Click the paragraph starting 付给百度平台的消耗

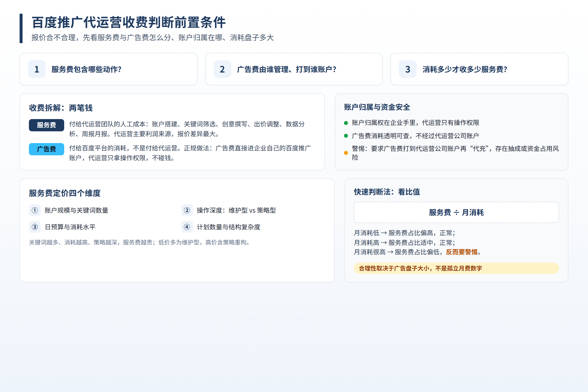click(190, 153)
